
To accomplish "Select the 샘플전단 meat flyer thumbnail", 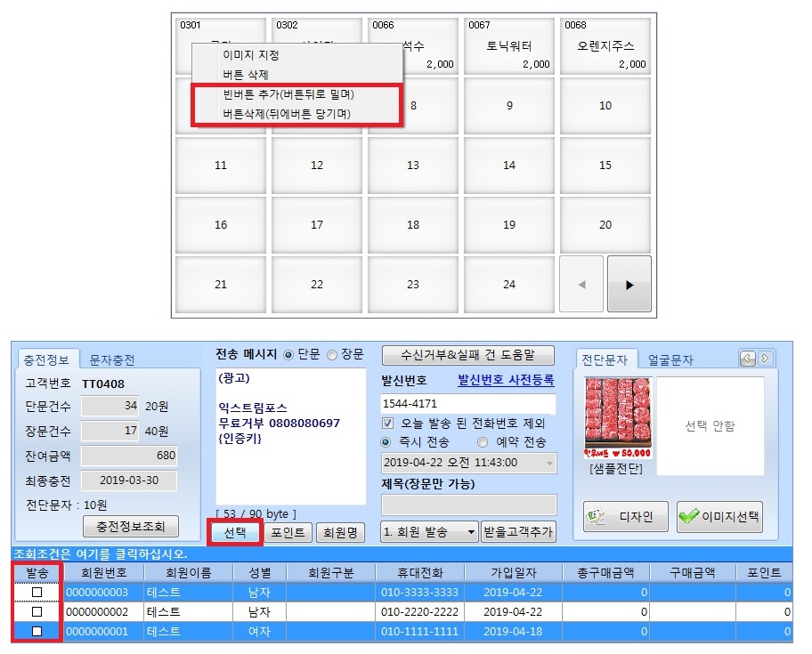I will (x=616, y=418).
